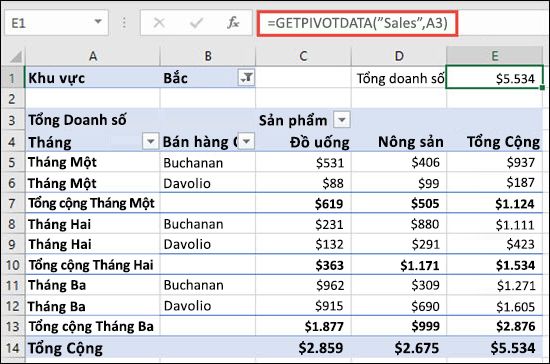Click the $2.876 subtotal cell
The image size is (550, 364).
point(495,326)
